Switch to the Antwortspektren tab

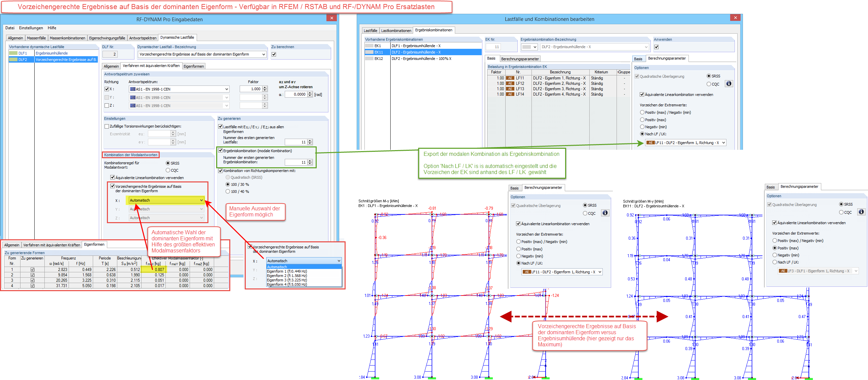coord(143,38)
